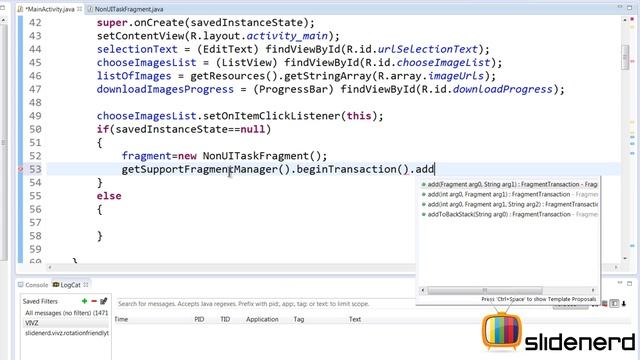Clear the LogCat log
This screenshot has height=360, width=640.
point(604,304)
